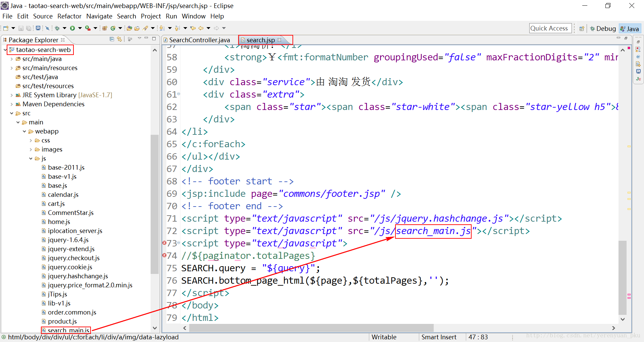Minimize the Package Explorer view

[x=146, y=38]
